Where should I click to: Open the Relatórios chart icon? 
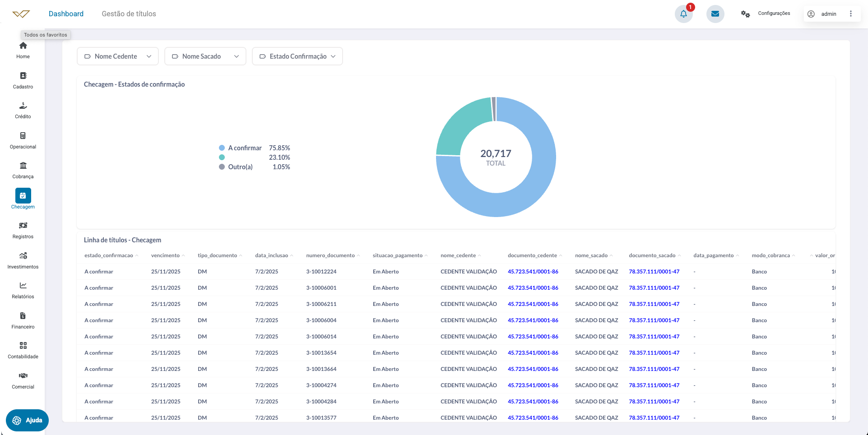click(23, 286)
